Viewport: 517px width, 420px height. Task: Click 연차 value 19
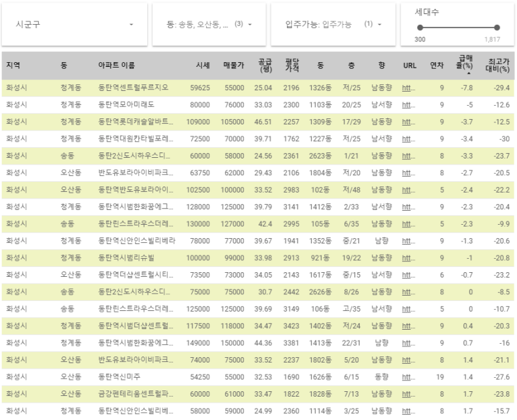coord(440,377)
